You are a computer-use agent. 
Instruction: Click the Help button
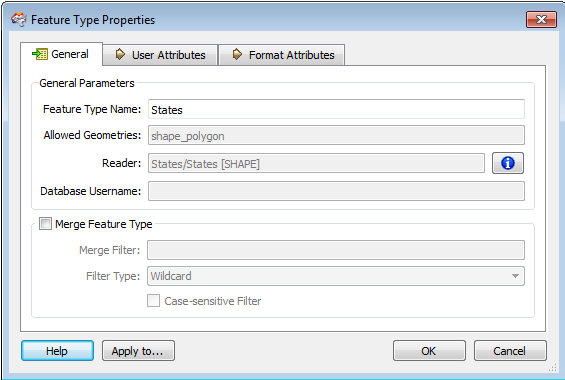click(57, 351)
